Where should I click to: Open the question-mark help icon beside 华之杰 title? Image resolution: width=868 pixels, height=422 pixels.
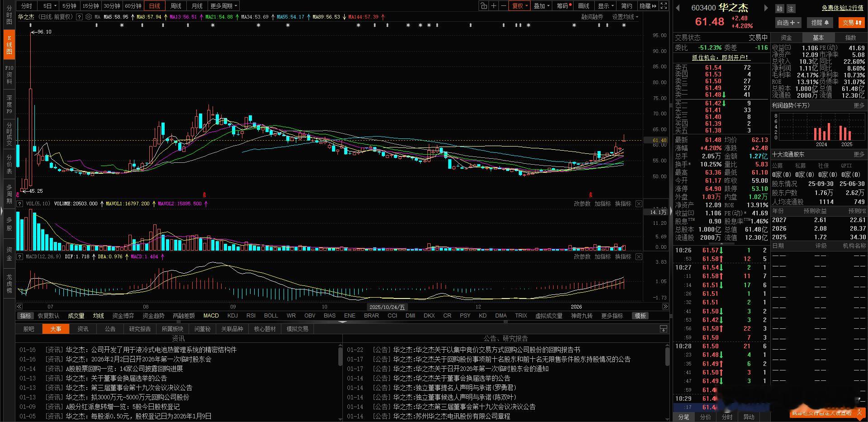click(80, 17)
